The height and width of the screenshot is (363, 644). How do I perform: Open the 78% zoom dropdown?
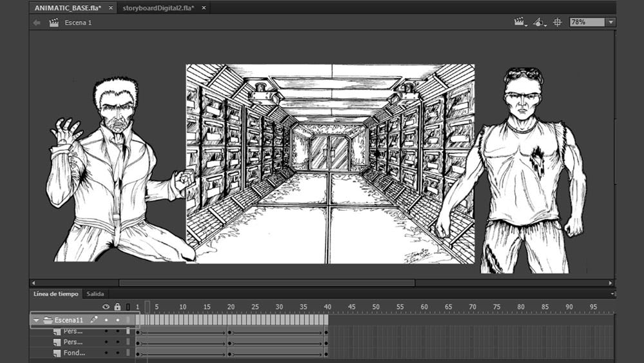coord(610,22)
